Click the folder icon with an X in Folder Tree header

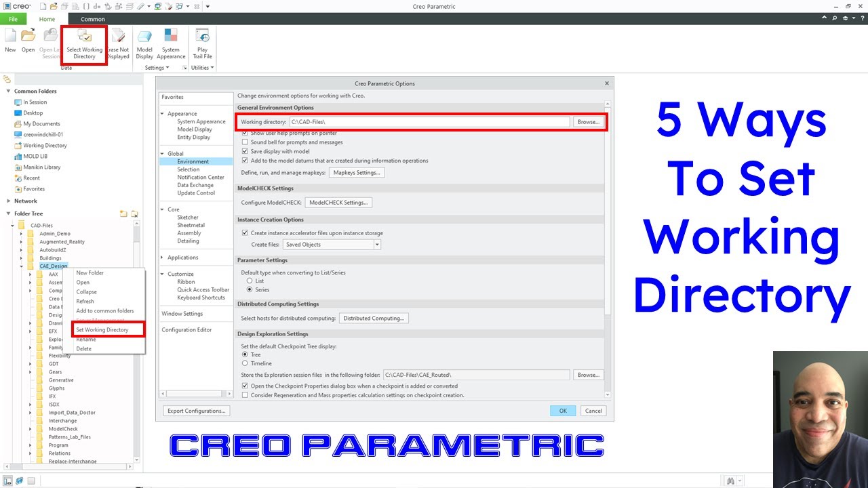tap(134, 213)
